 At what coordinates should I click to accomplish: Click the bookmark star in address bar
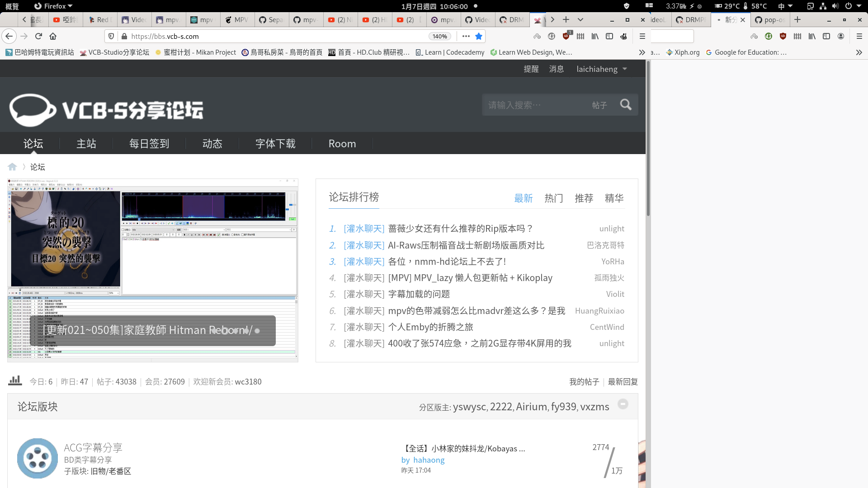click(x=479, y=36)
